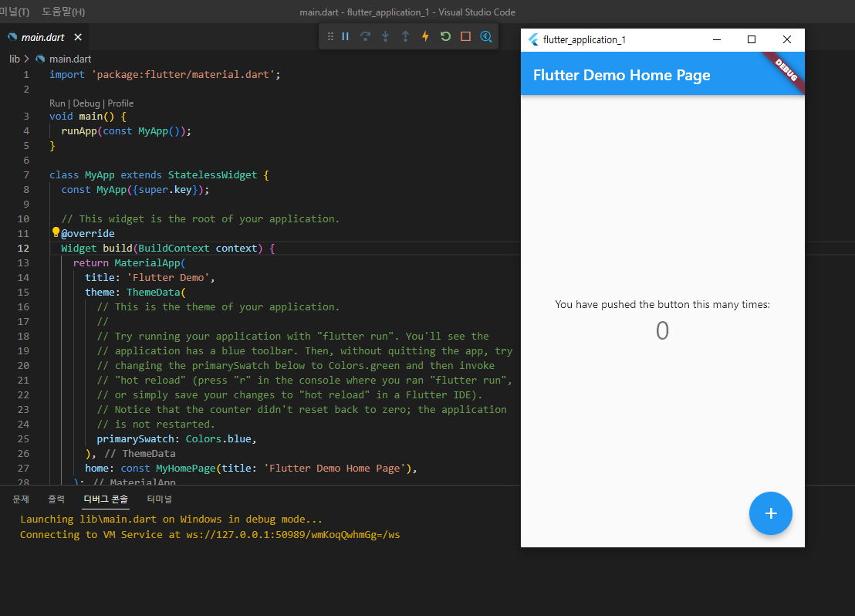Select the 디버그 콘솔 debug console tab
Screen dimensions: 855x616
click(x=105, y=499)
